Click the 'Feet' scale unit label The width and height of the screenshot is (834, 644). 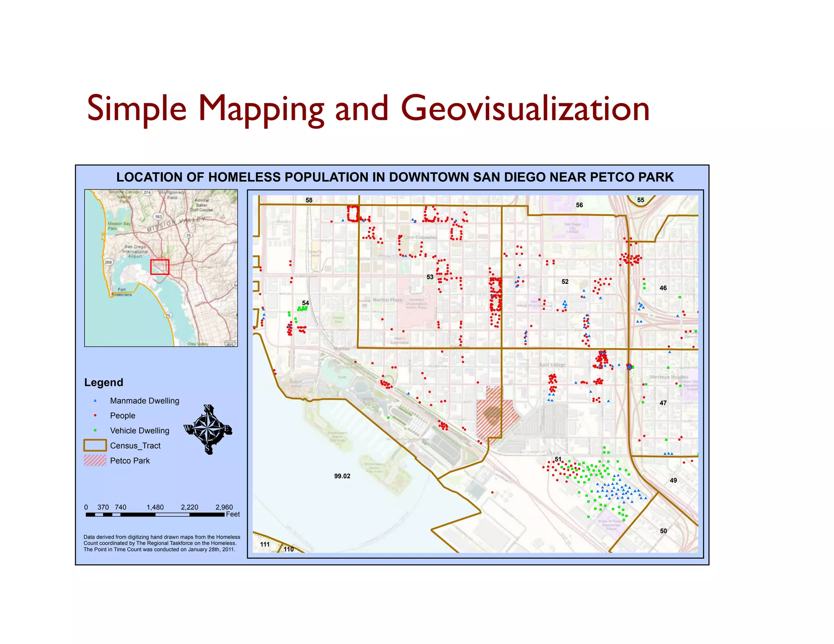233,515
